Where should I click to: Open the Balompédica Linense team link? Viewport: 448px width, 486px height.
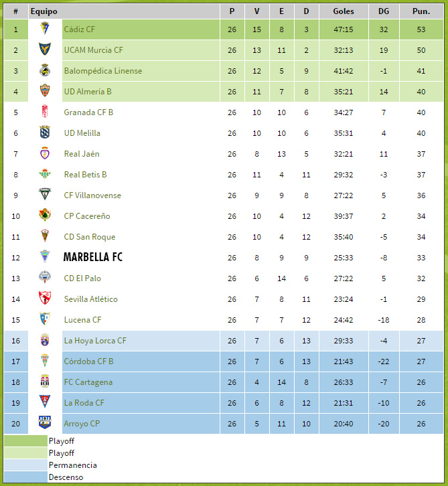point(103,71)
